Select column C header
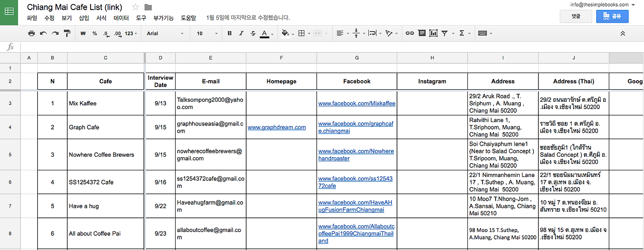Screen dimensions: 644x250 point(106,58)
